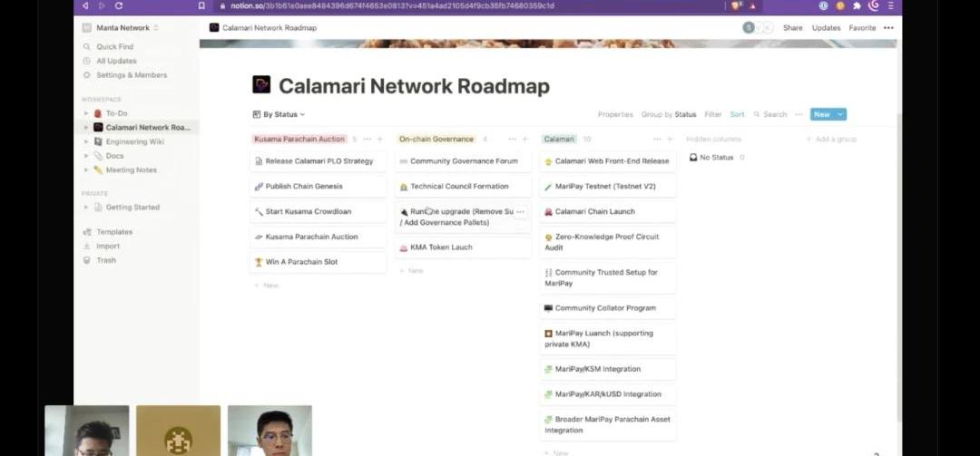Open the Calamari Chain Launch card
Image resolution: width=980 pixels, height=456 pixels.
[x=594, y=211]
